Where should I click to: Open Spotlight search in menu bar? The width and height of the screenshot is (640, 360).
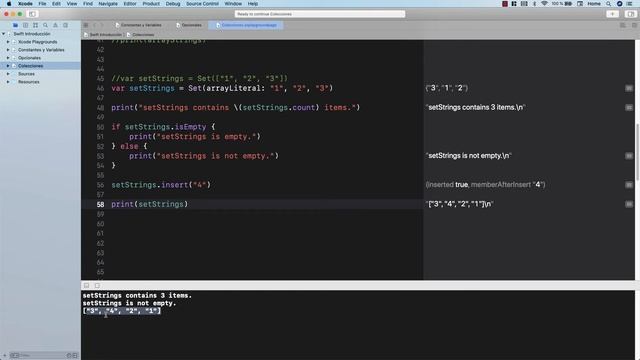608,4
